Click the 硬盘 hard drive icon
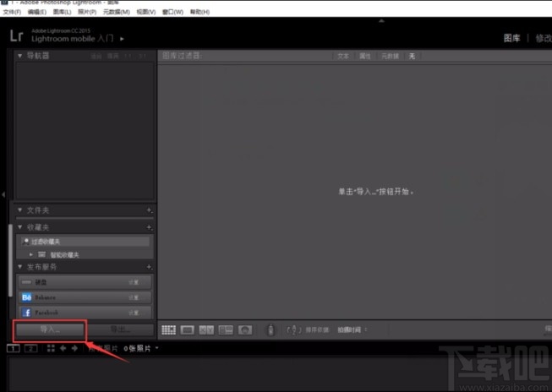 tap(27, 282)
